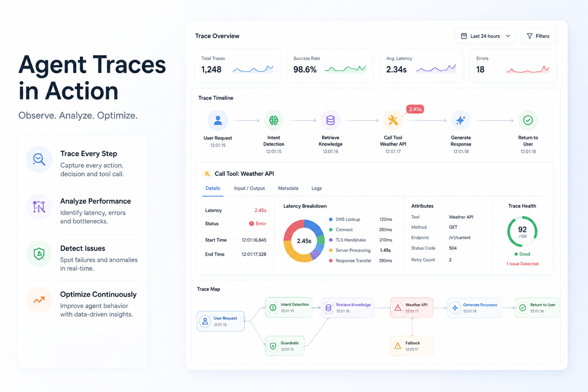This screenshot has height=392, width=588.
Task: Click the Trace Timeline heading
Action: click(216, 98)
